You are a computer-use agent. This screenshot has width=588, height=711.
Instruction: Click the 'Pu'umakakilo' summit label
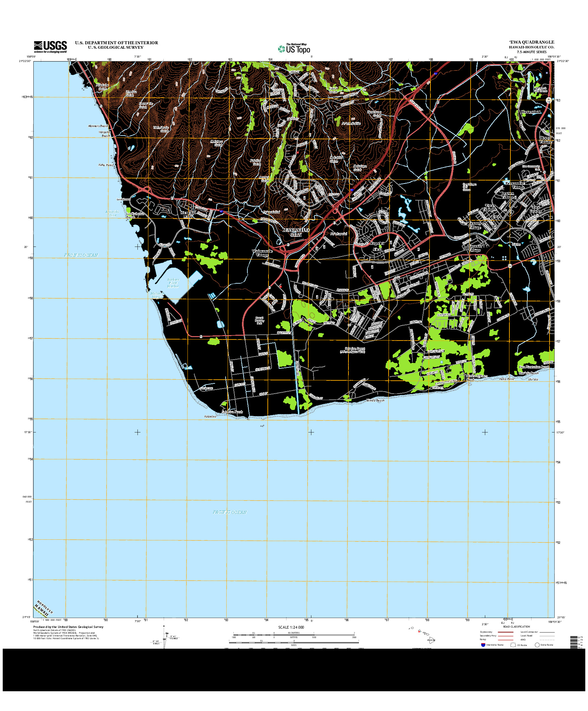[x=351, y=124]
